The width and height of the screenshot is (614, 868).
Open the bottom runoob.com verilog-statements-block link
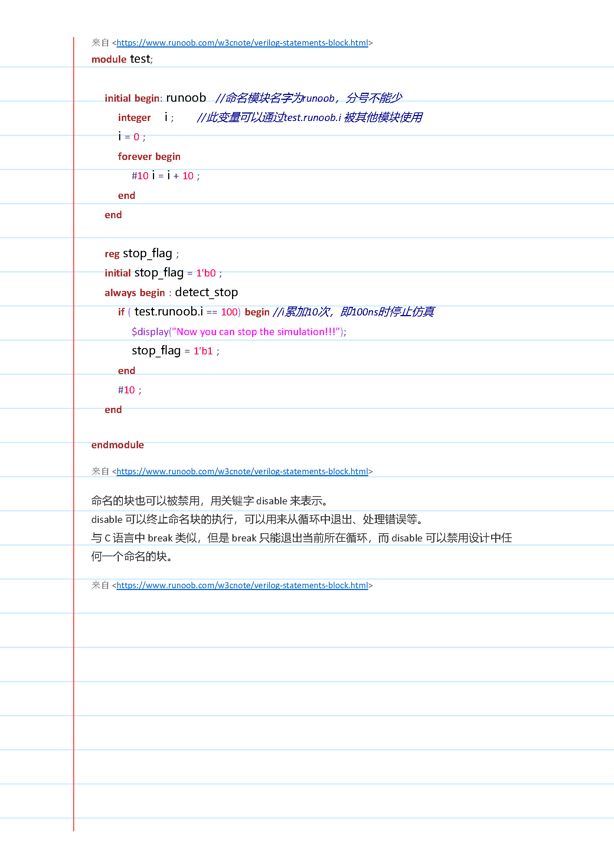pos(243,586)
